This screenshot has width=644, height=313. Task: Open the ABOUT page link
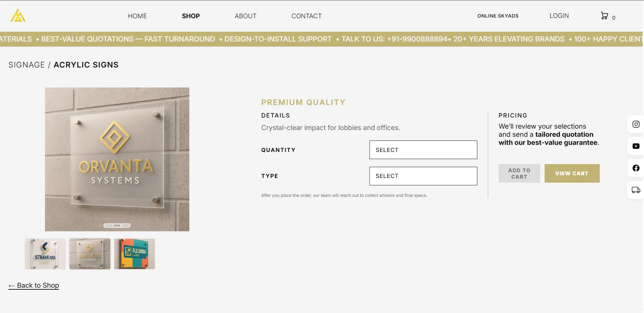[245, 16]
